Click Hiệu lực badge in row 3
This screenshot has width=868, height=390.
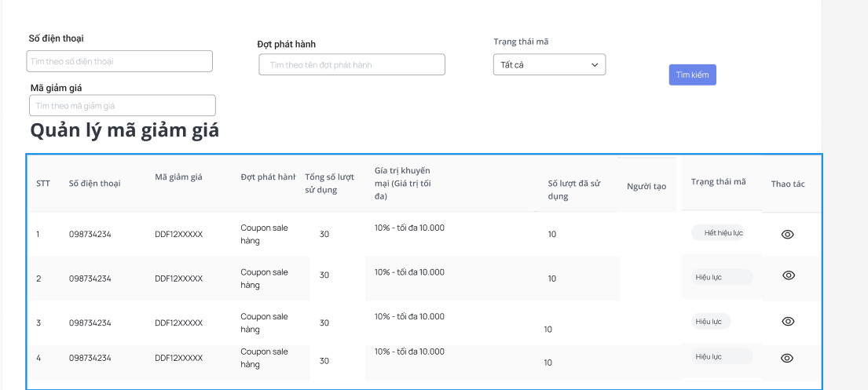pos(711,322)
